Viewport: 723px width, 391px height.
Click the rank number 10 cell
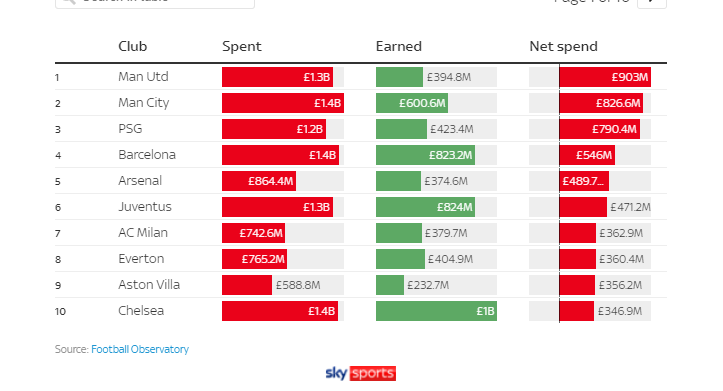[60, 311]
